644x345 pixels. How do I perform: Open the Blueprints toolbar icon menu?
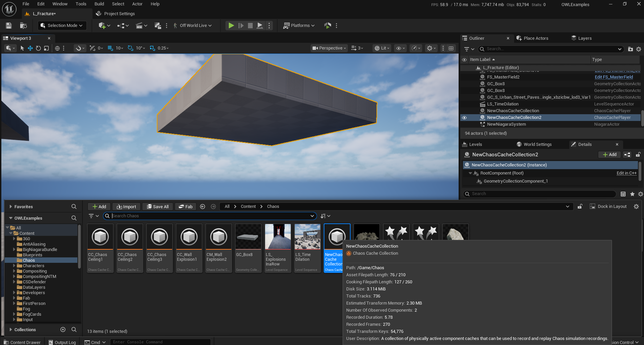[122, 26]
